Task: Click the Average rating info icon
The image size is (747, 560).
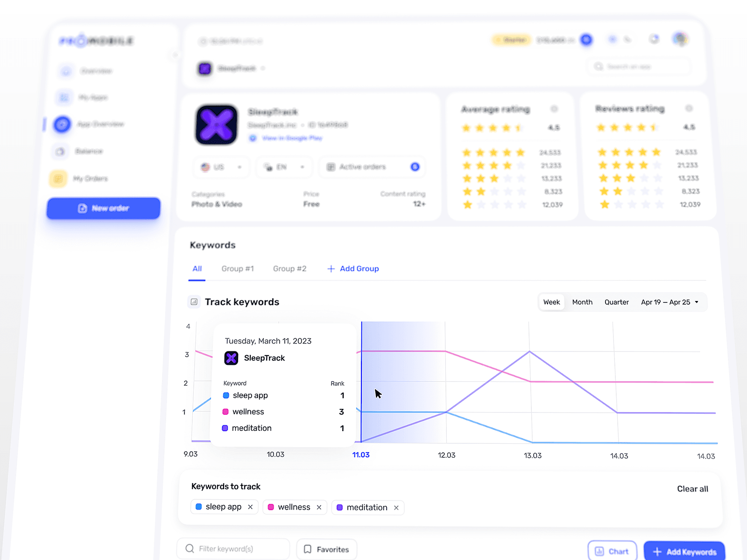Action: tap(554, 109)
